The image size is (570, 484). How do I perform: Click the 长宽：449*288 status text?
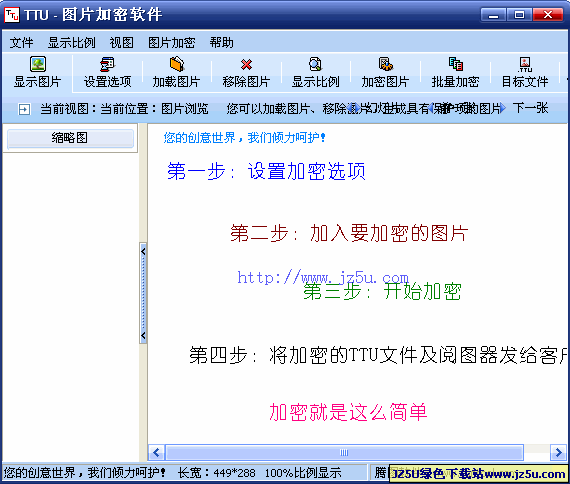coord(216,473)
